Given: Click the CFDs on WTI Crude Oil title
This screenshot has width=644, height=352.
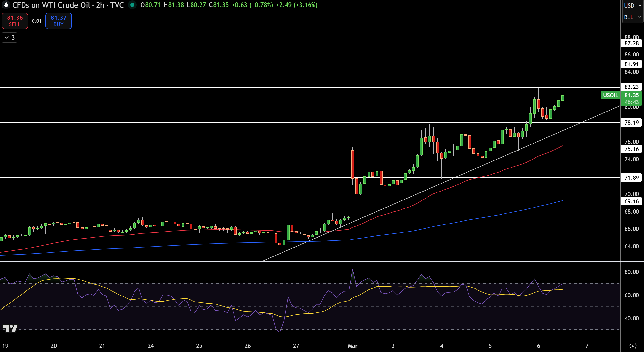Looking at the screenshot, I should click(x=51, y=5).
